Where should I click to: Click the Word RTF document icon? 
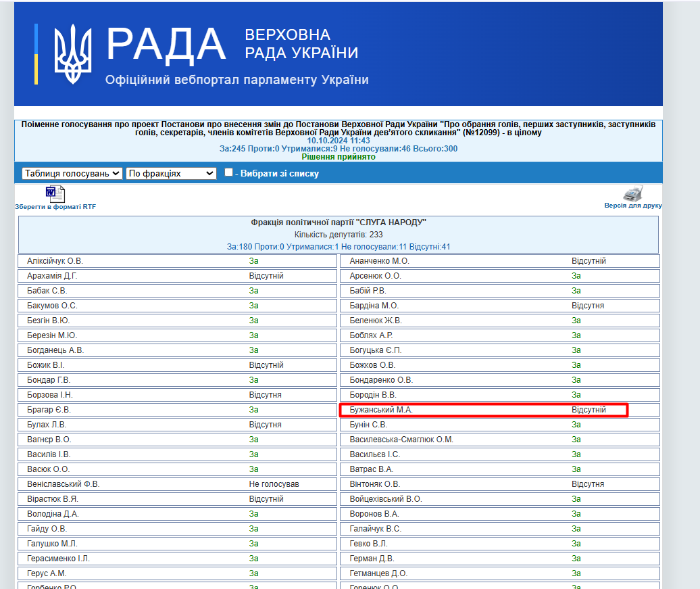click(55, 194)
